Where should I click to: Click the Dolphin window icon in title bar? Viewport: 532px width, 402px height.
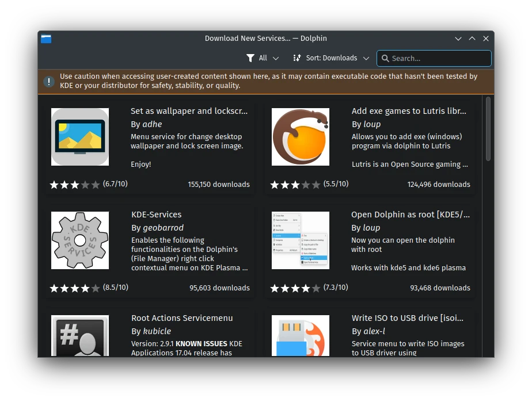tap(46, 39)
